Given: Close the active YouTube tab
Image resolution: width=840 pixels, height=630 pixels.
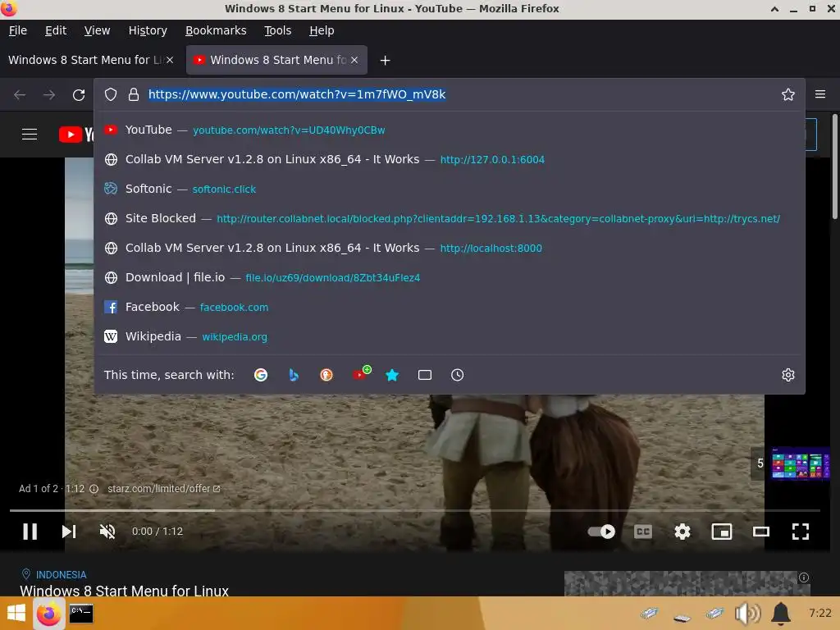Looking at the screenshot, I should pyautogui.click(x=354, y=60).
